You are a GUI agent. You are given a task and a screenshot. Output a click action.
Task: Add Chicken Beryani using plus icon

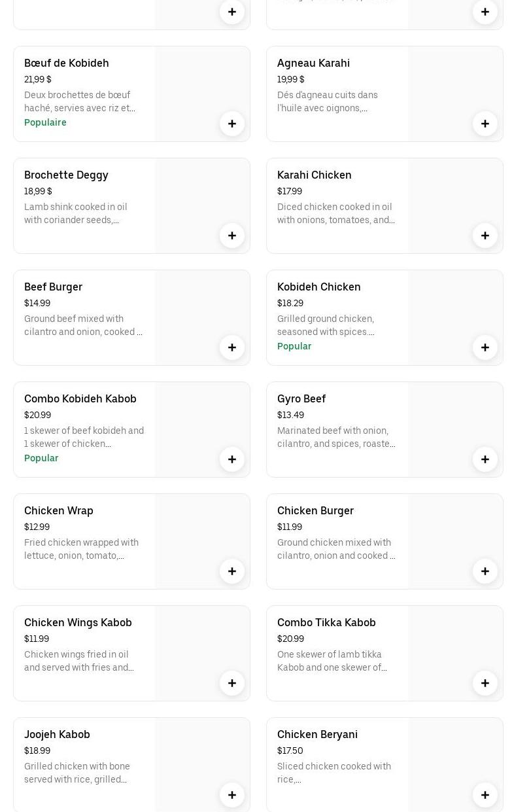tap(485, 795)
